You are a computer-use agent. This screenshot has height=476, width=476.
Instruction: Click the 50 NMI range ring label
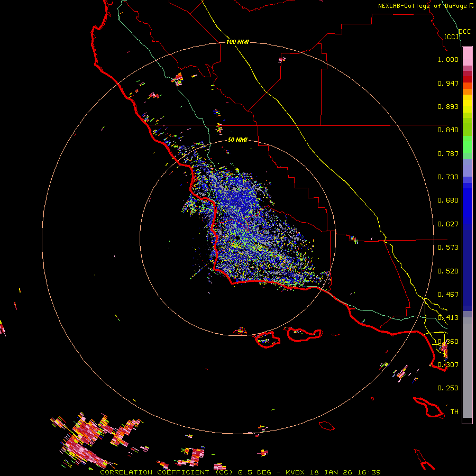(x=237, y=140)
